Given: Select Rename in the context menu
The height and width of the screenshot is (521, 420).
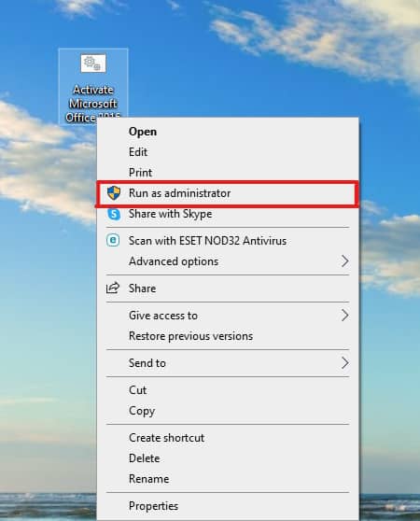Looking at the screenshot, I should point(228,479).
